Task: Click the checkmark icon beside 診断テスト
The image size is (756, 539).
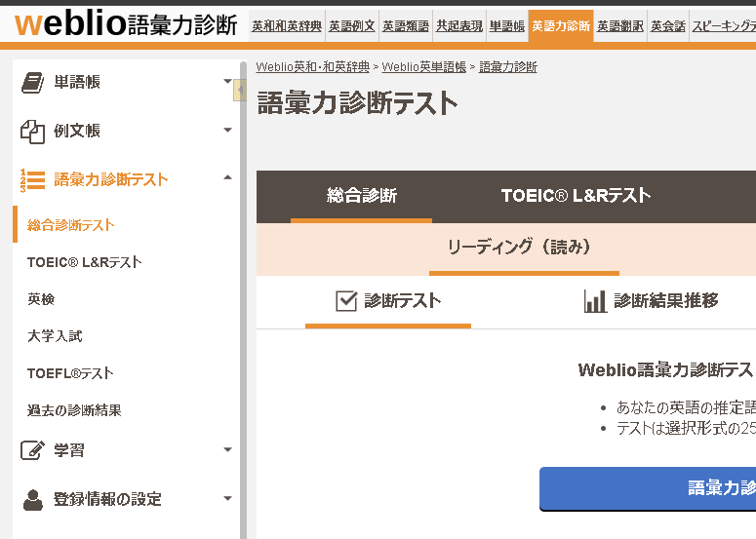Action: click(x=346, y=301)
